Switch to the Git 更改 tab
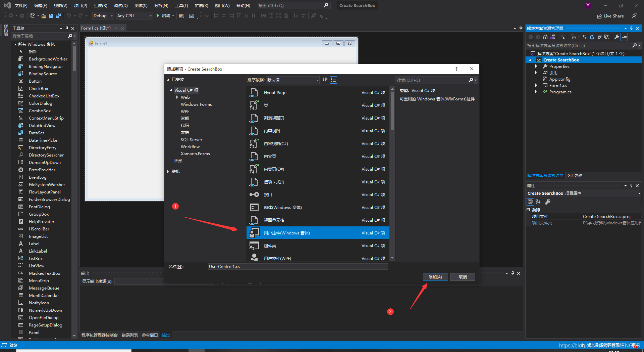 [x=575, y=176]
